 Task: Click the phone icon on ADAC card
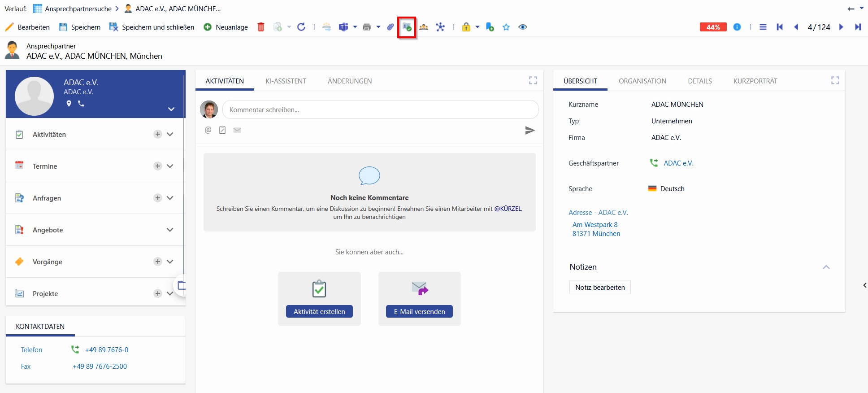pos(81,104)
